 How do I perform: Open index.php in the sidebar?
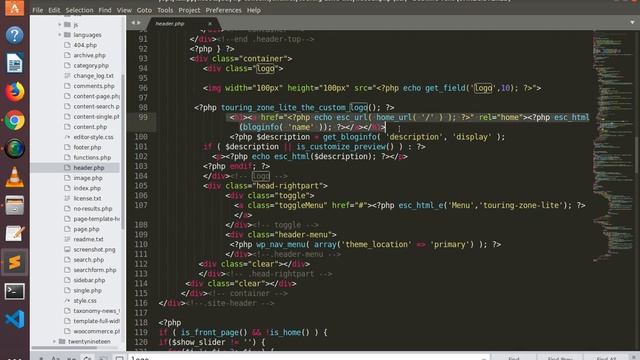pyautogui.click(x=87, y=188)
